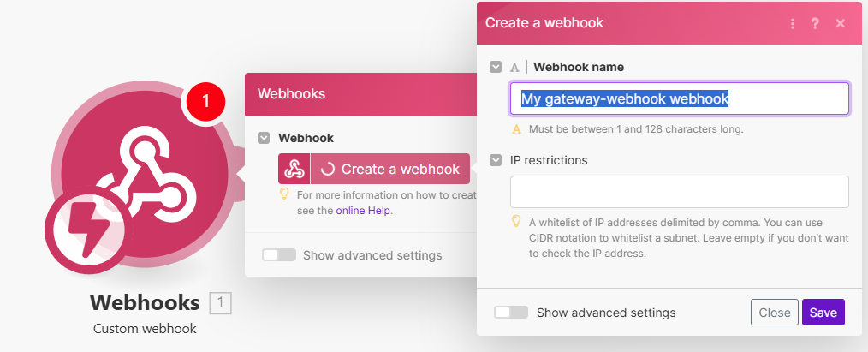Toggle Show advanced settings in Create a webhook
The width and height of the screenshot is (868, 352).
511,312
